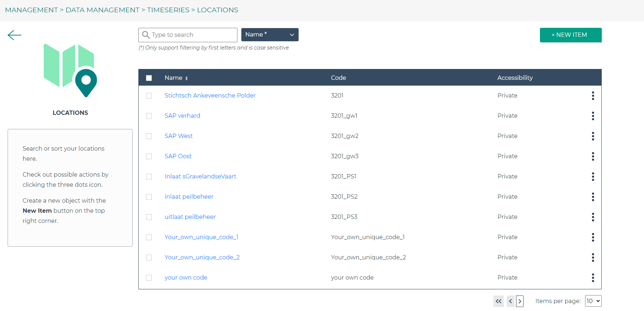
Task: Open the Name filter dropdown
Action: click(270, 35)
